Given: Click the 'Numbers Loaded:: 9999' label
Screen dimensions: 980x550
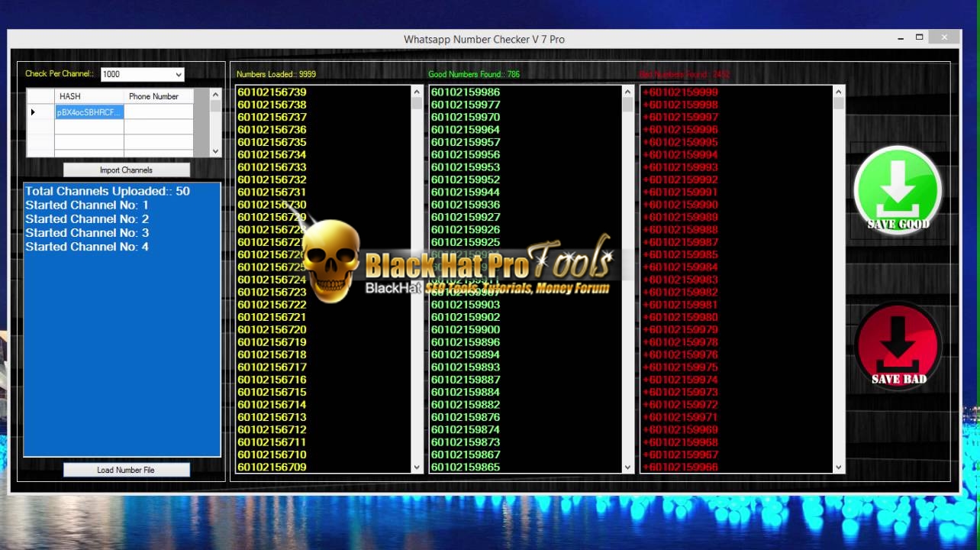Looking at the screenshot, I should click(276, 75).
